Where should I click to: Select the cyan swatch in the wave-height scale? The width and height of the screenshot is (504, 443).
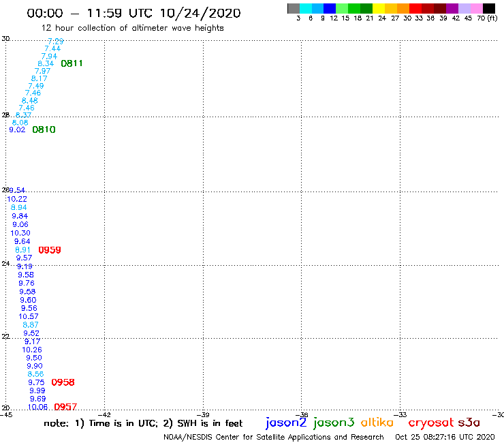point(306,8)
